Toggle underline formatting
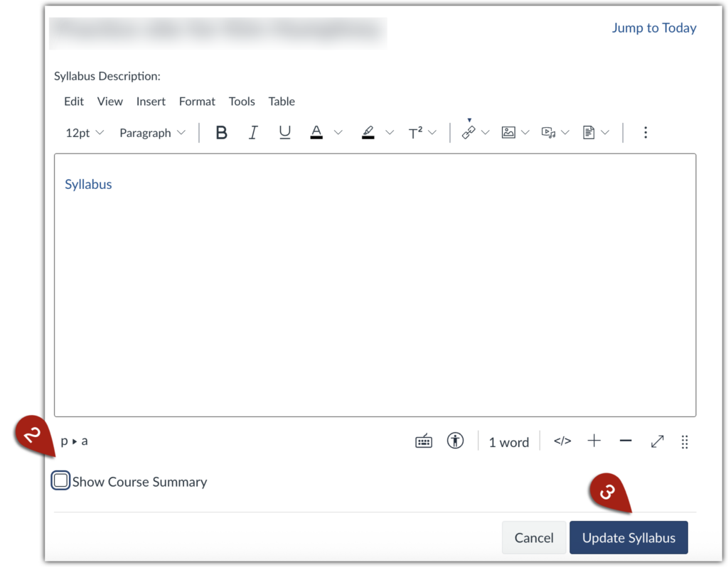The width and height of the screenshot is (728, 567). [284, 133]
